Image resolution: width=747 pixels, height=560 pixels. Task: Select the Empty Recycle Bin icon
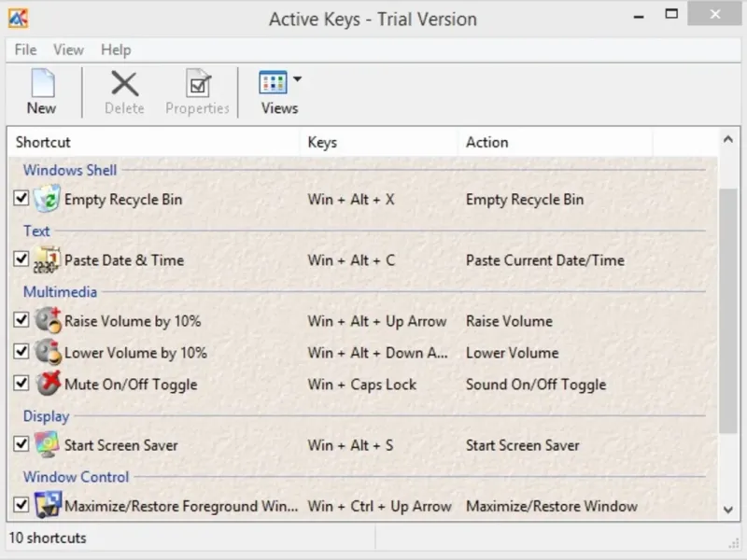click(x=47, y=199)
